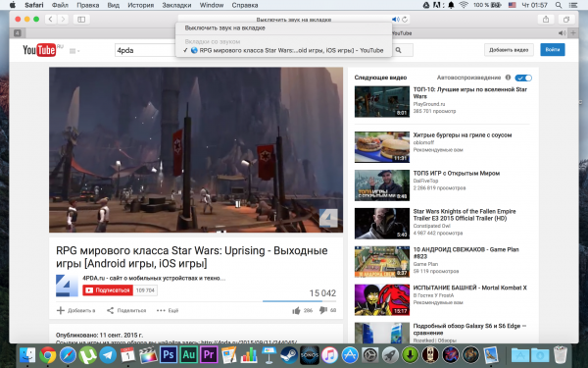Expand the 'Ещё' more options
588x368 pixels.
168,310
